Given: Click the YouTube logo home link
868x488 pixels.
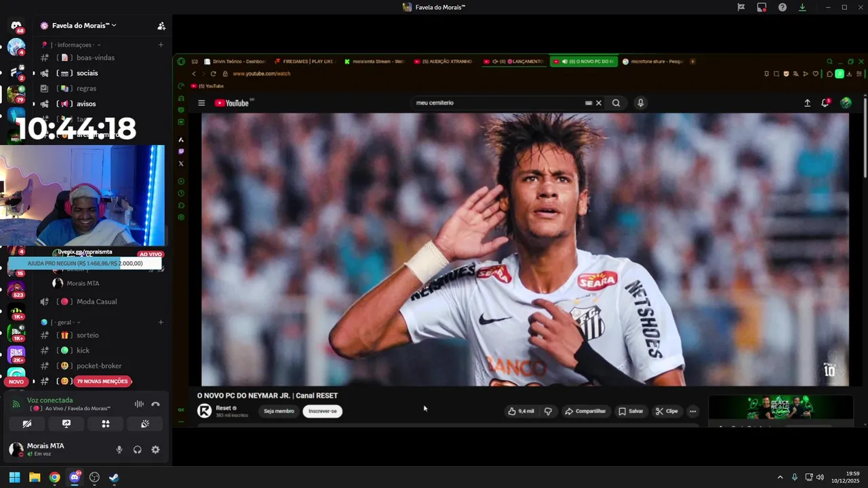Looking at the screenshot, I should (x=233, y=103).
